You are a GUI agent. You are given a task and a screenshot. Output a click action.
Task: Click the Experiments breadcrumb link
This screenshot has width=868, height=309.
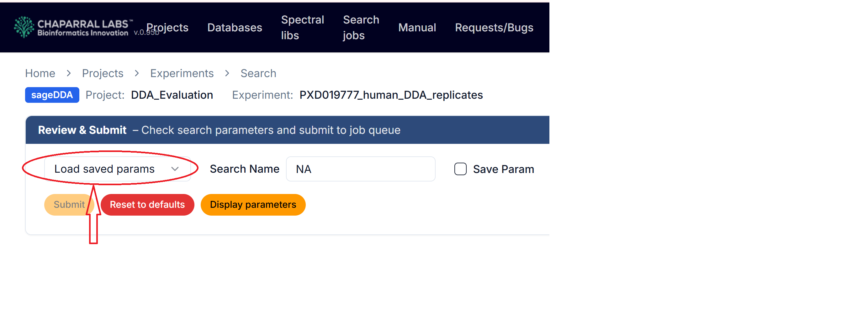pyautogui.click(x=182, y=73)
